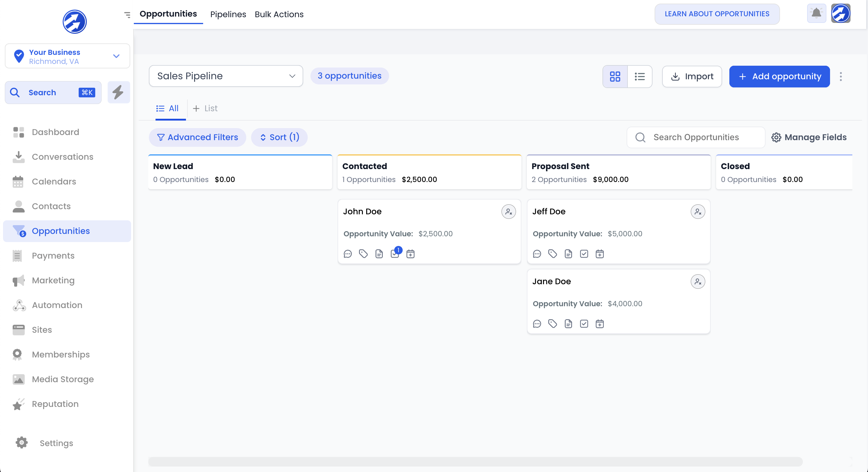Screen dimensions: 868x472
Task: Click the tags icon on Jeff Doe's card
Action: coord(553,254)
